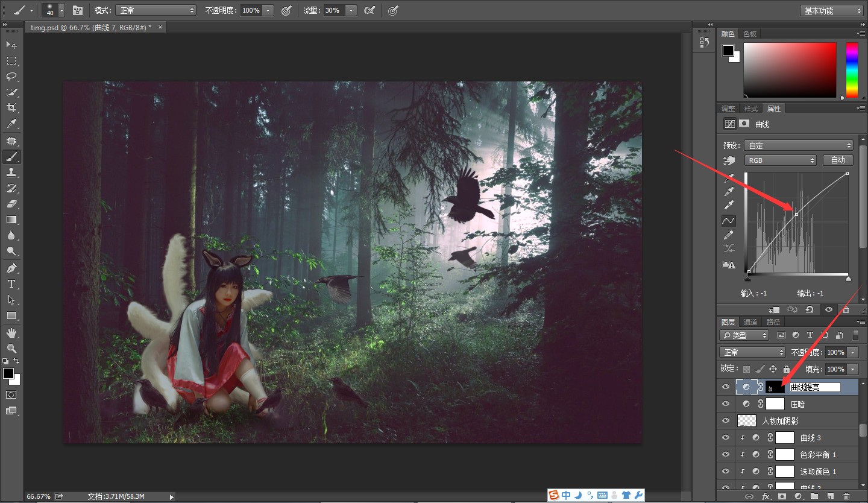Open the brush 模式 blend mode dropdown
The height and width of the screenshot is (503, 868).
(x=156, y=10)
